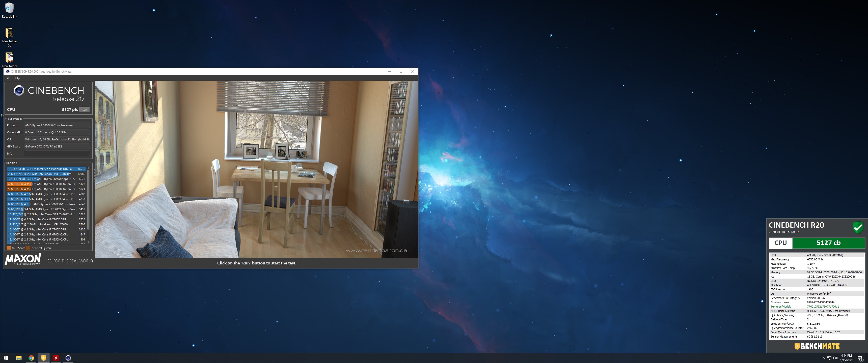Screen dimensions: 868x363
Task: Open the clock and date flyout
Action: point(847,358)
